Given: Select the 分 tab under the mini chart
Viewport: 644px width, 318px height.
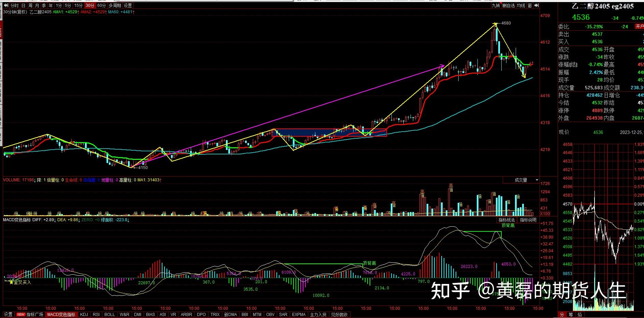Looking at the screenshot, I should (x=562, y=315).
